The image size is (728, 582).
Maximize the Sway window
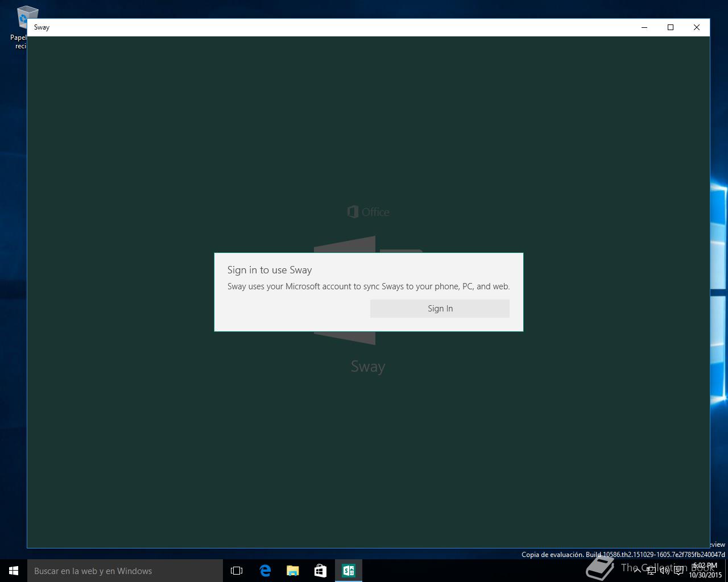(671, 27)
